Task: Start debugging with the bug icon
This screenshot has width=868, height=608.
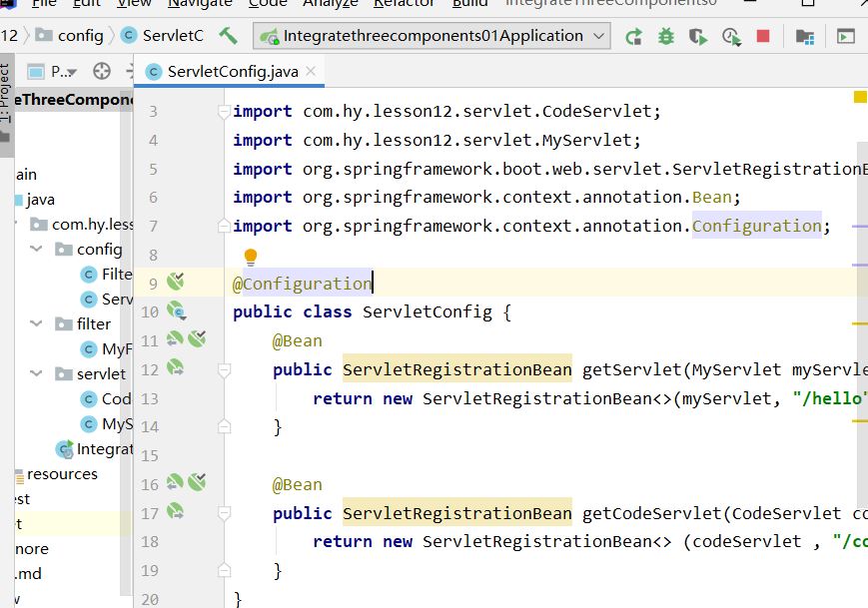Action: coord(666,37)
